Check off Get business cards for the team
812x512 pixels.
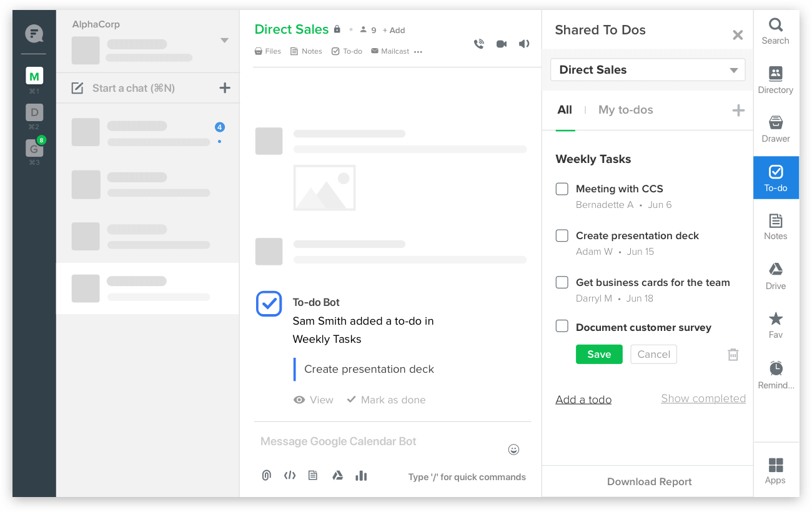click(x=562, y=282)
